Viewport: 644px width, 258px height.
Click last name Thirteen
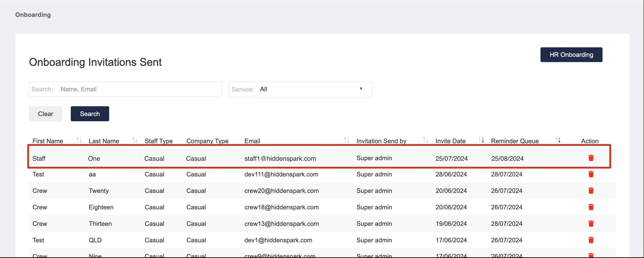[100, 224]
